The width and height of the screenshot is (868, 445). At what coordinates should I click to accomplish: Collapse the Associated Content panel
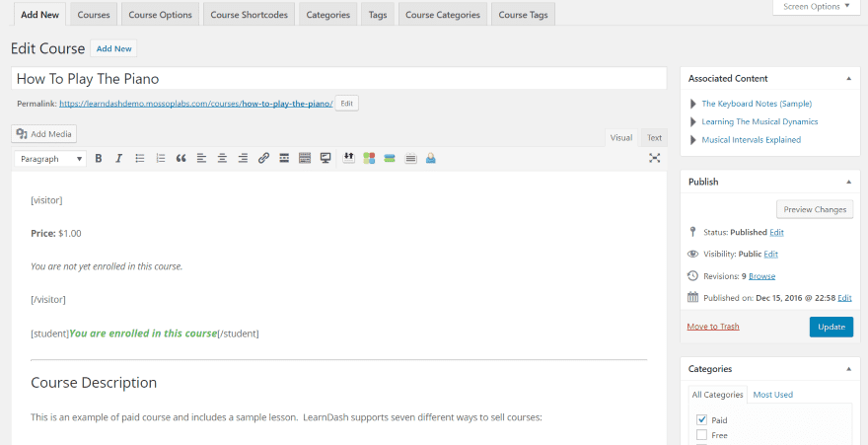tap(848, 79)
